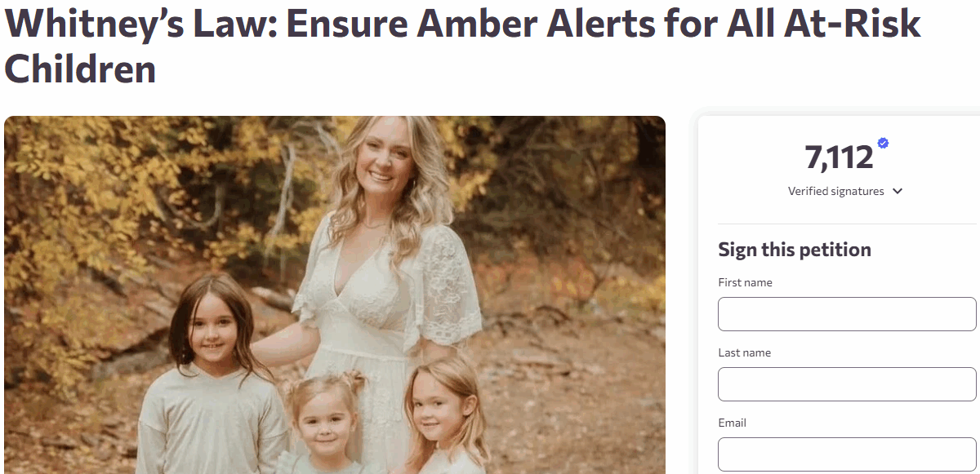Viewport: 980px width, 474px height.
Task: Click the Email field label
Action: [732, 423]
